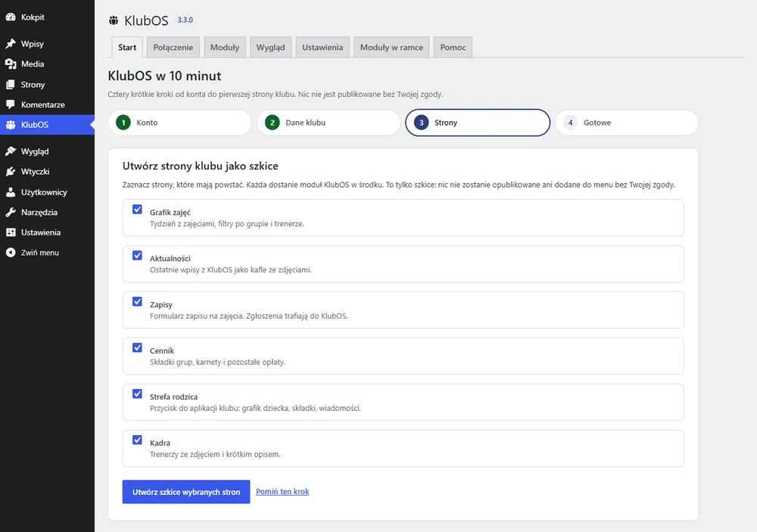Viewport: 757px width, 532px height.
Task: Jump to step 4 Gotowe
Action: pos(627,123)
